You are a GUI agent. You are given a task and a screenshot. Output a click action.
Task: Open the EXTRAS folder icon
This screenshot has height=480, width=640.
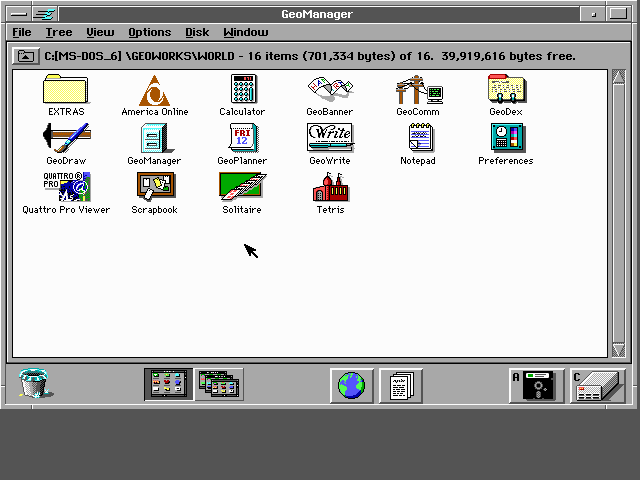coord(65,89)
